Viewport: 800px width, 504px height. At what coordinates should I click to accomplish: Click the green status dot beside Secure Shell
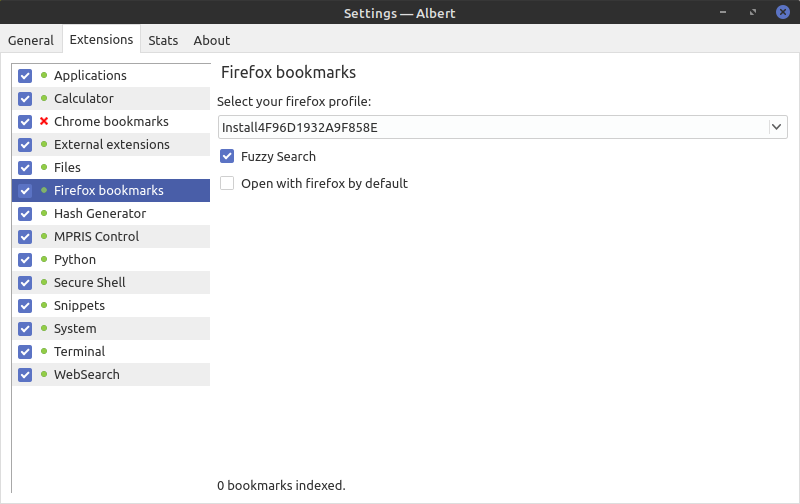click(x=44, y=282)
